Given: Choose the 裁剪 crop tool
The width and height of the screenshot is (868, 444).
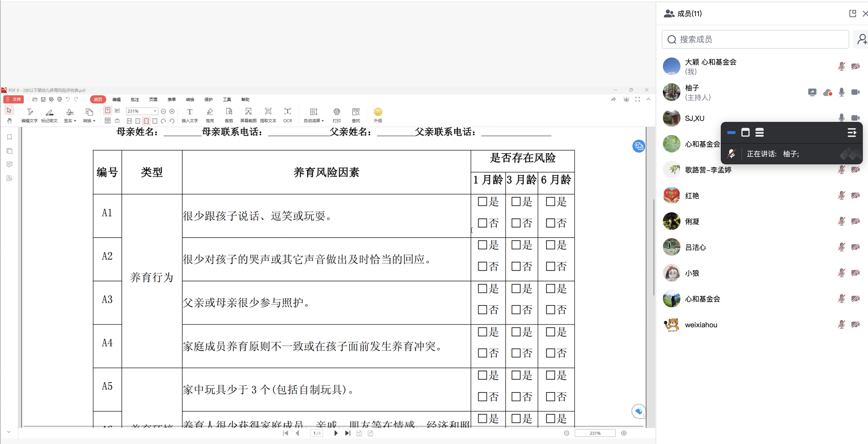Looking at the screenshot, I should coord(229,115).
